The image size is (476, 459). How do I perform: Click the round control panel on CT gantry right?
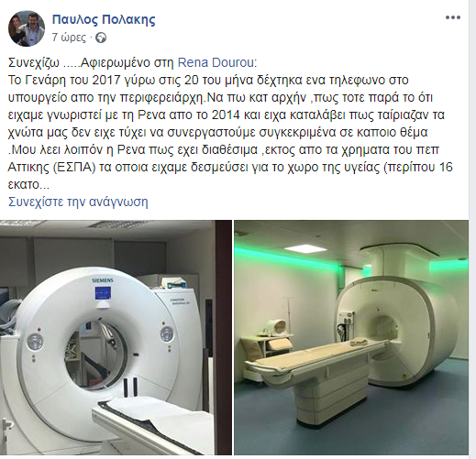tap(167, 334)
